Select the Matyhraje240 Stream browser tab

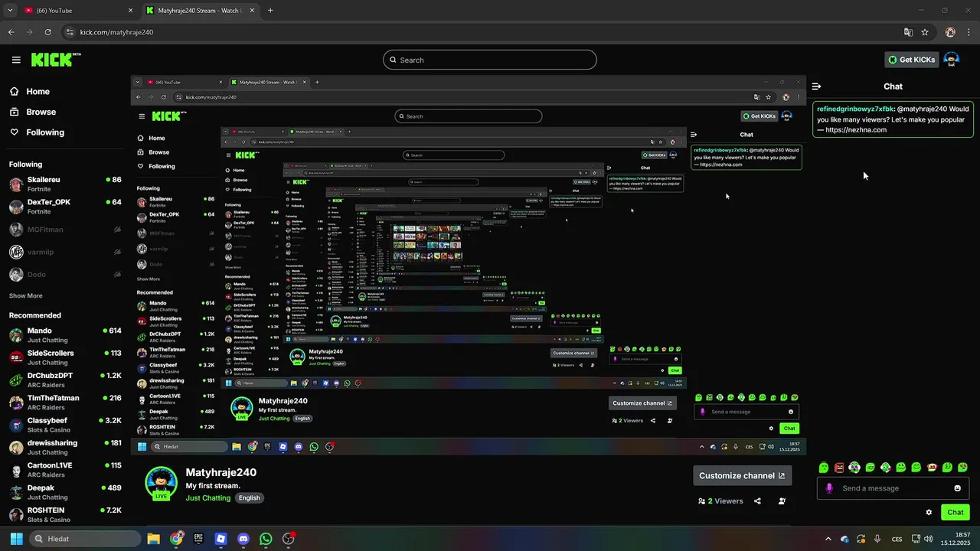[199, 11]
